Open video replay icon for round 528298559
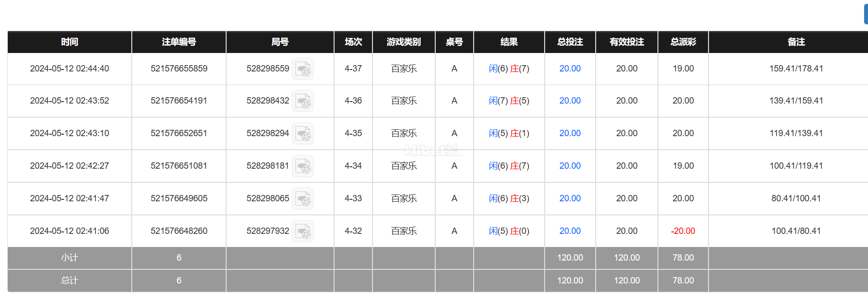The width and height of the screenshot is (868, 300). (302, 69)
